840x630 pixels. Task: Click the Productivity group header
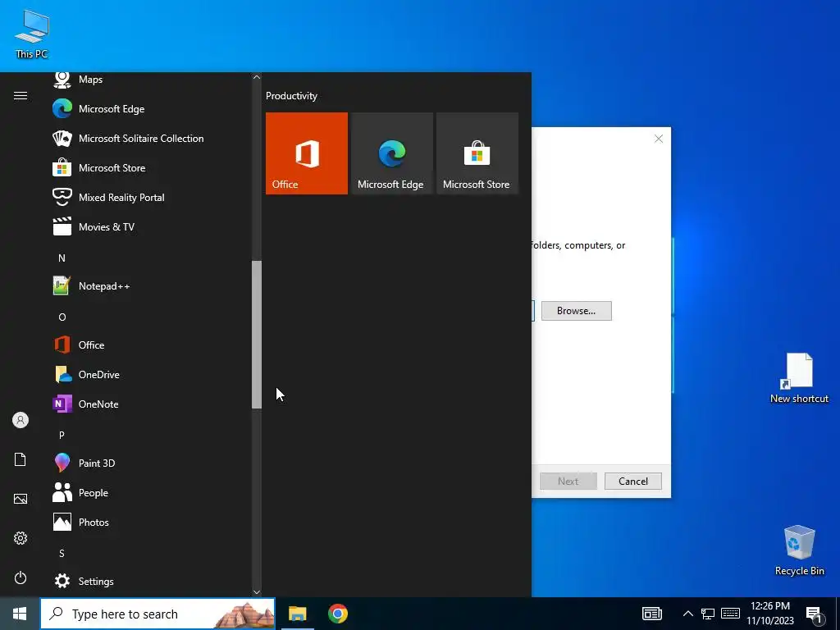point(291,96)
